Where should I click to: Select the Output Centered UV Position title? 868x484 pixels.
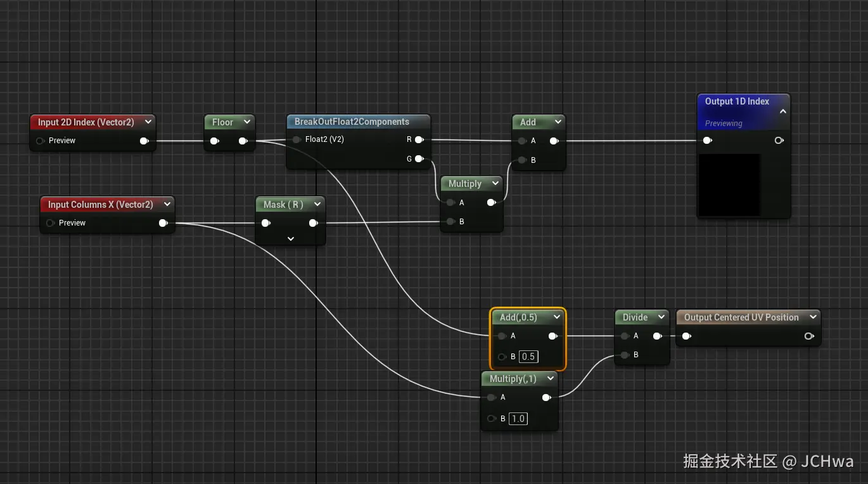741,317
